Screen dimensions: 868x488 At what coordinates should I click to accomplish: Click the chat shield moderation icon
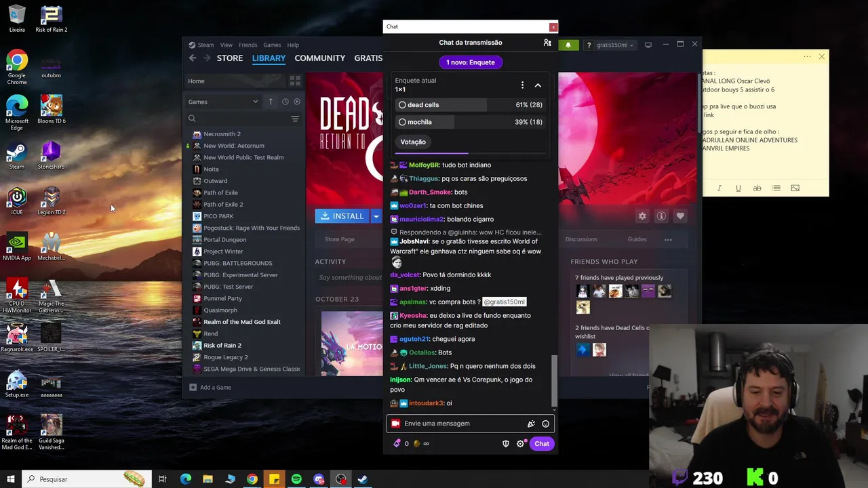tap(505, 444)
